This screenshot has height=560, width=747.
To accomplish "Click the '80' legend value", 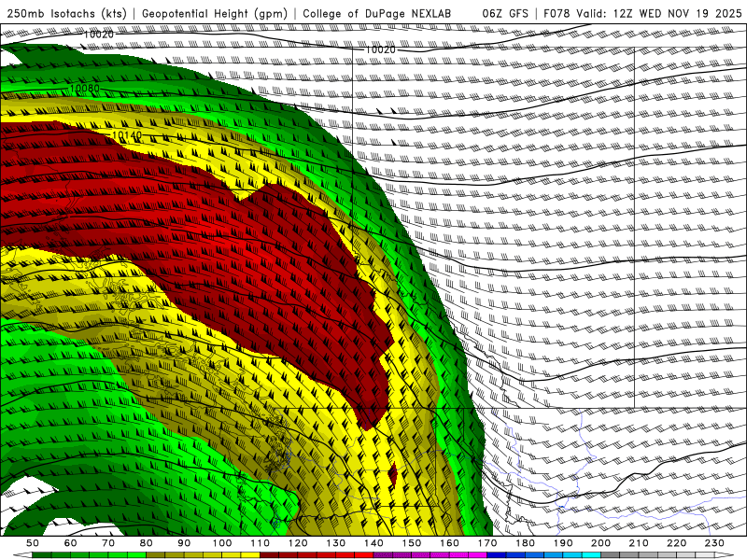I will pyautogui.click(x=147, y=543).
